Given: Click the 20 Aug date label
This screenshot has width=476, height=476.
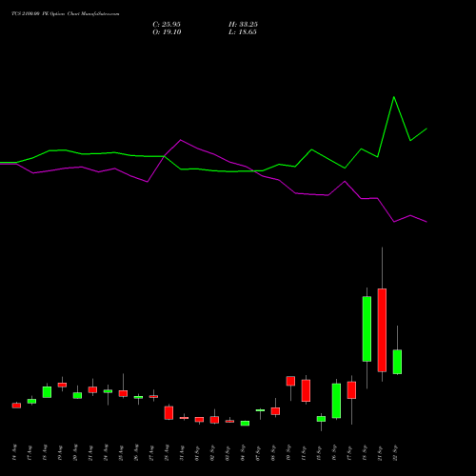Looking at the screenshot, I should [x=75, y=452].
